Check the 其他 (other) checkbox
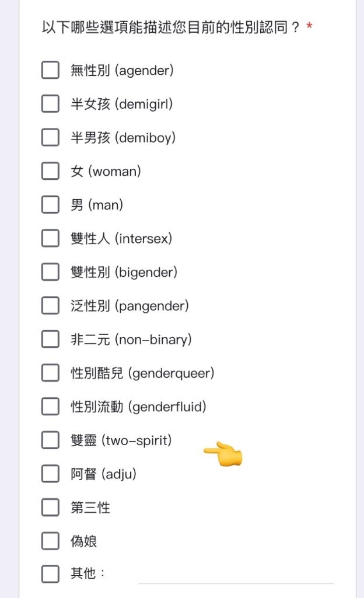Image resolution: width=364 pixels, height=598 pixels. point(50,573)
